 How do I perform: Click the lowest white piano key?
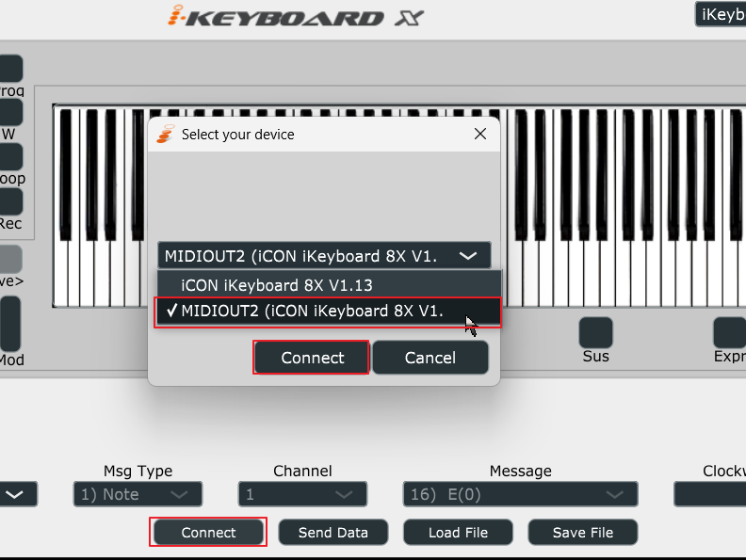(x=61, y=271)
